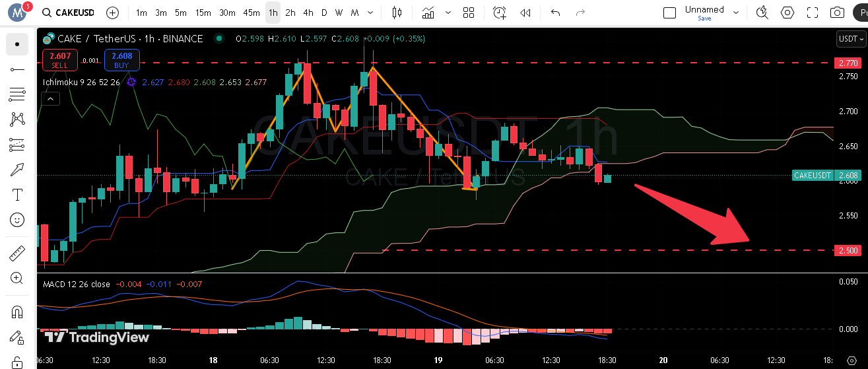Select the ruler measure tool
This screenshot has width=868, height=369.
(x=17, y=253)
